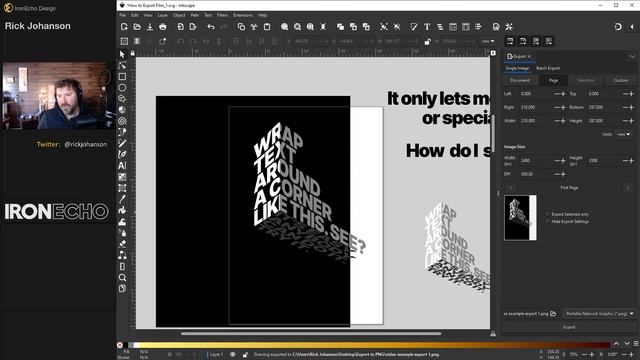Select the Text tool in toolbox
640x360 pixels.
click(122, 165)
